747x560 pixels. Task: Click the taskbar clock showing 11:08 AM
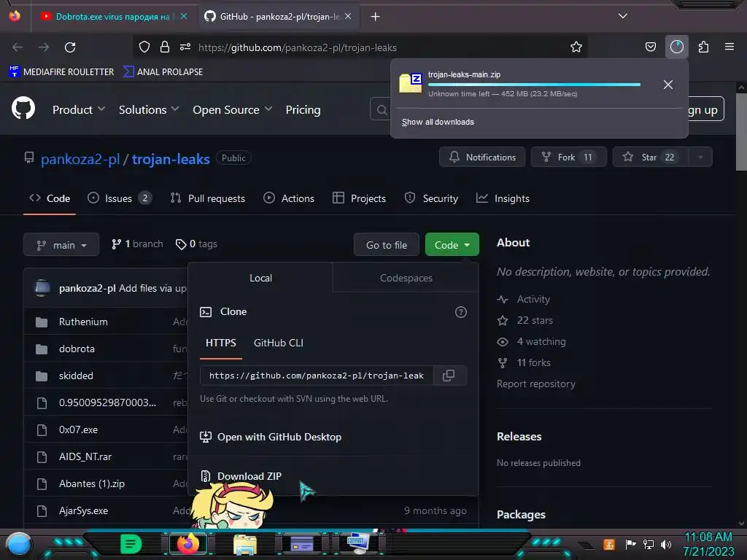(708, 537)
